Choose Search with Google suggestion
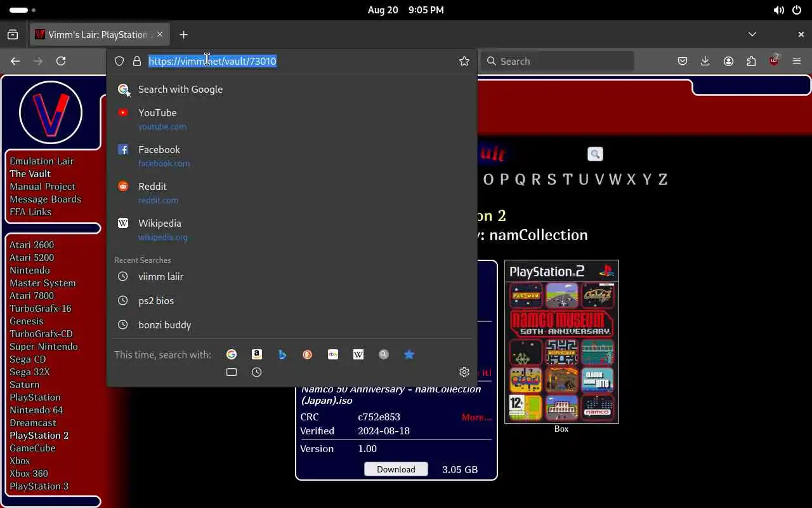Image resolution: width=812 pixels, height=508 pixels. pyautogui.click(x=292, y=90)
